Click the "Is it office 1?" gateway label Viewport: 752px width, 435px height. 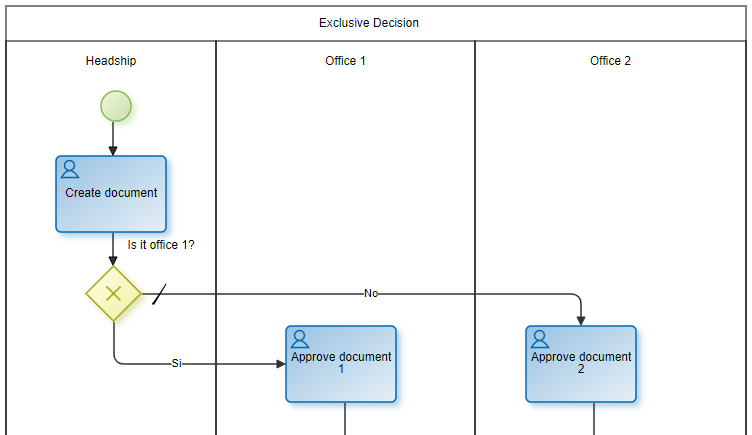pyautogui.click(x=161, y=244)
